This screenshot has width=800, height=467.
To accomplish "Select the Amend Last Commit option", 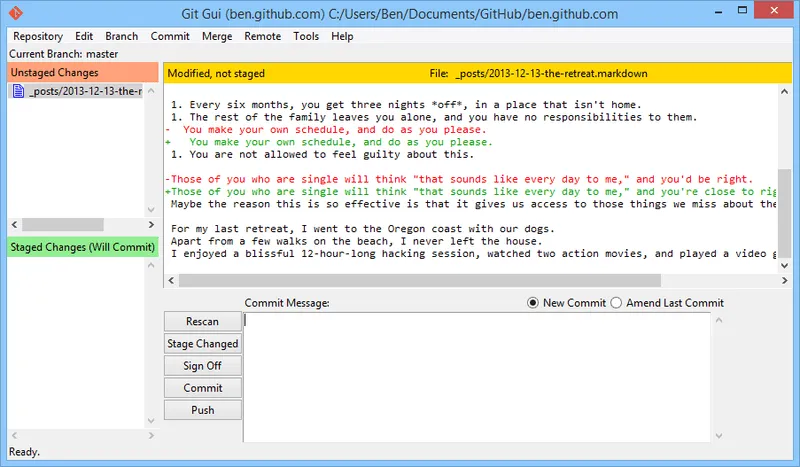I will click(x=616, y=303).
